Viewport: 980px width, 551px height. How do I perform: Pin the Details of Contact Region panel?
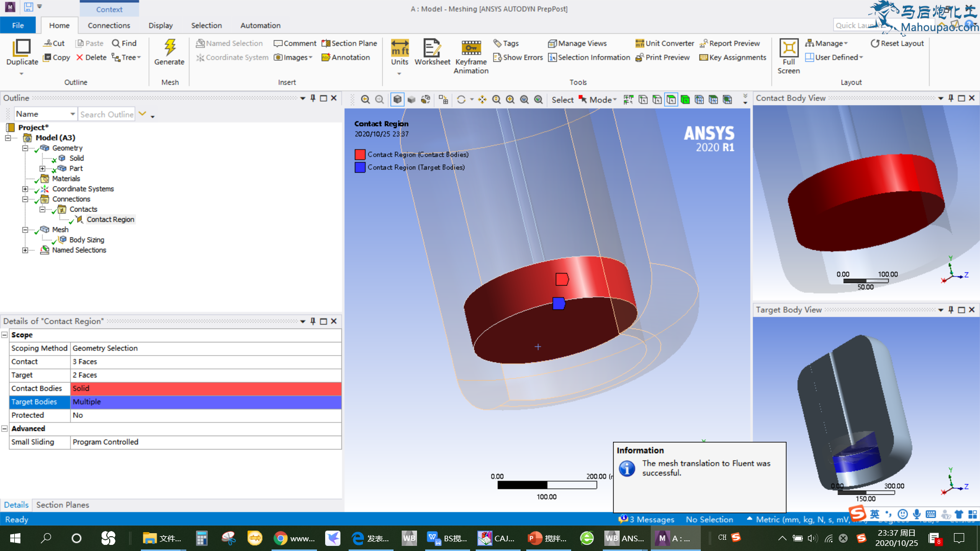pyautogui.click(x=313, y=321)
